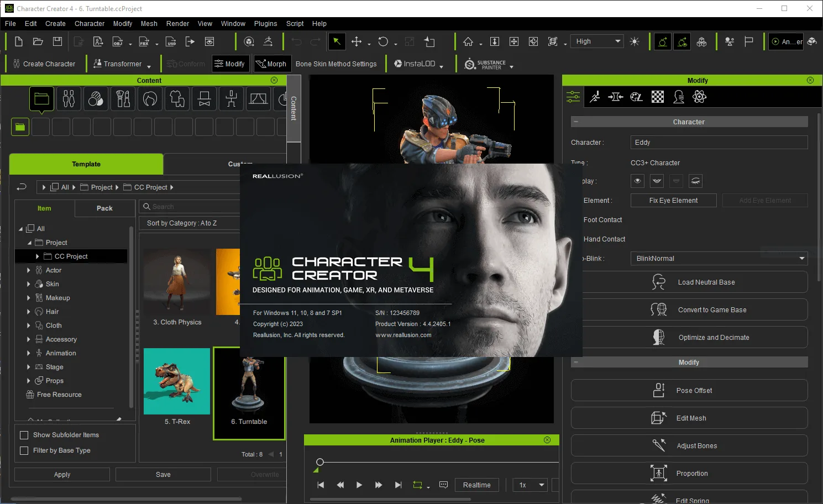
Task: Click the Home camera view icon
Action: coord(468,41)
